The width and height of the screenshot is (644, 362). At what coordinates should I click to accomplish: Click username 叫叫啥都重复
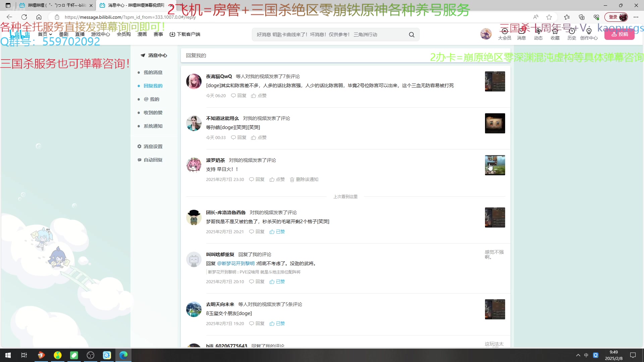coord(220,254)
